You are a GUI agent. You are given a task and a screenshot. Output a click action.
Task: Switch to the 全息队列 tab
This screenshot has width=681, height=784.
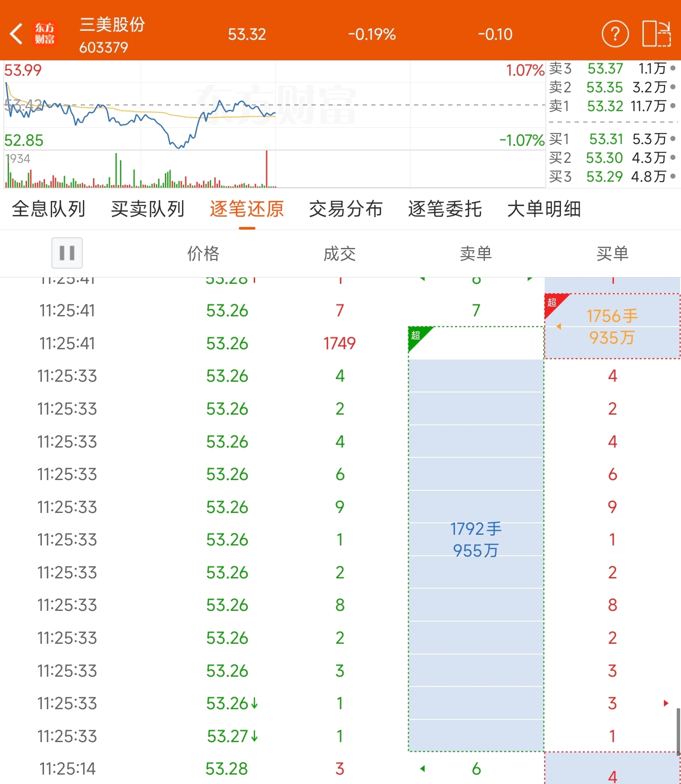tap(49, 209)
